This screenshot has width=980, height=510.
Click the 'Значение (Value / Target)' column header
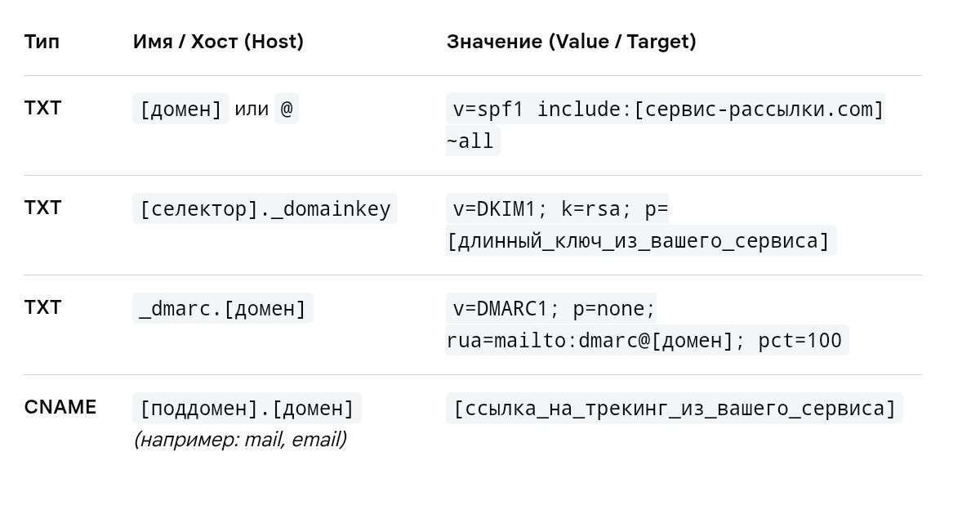pyautogui.click(x=571, y=42)
